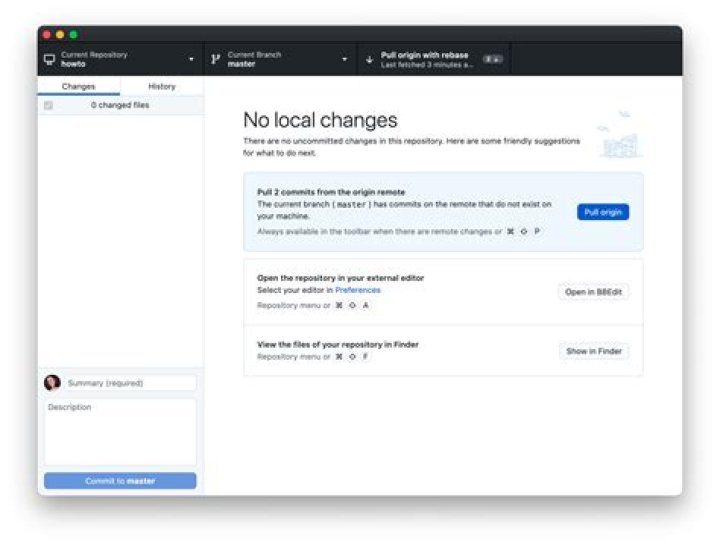This screenshot has width=720, height=545.
Task: Click the yellow minimize window button
Action: click(60, 35)
